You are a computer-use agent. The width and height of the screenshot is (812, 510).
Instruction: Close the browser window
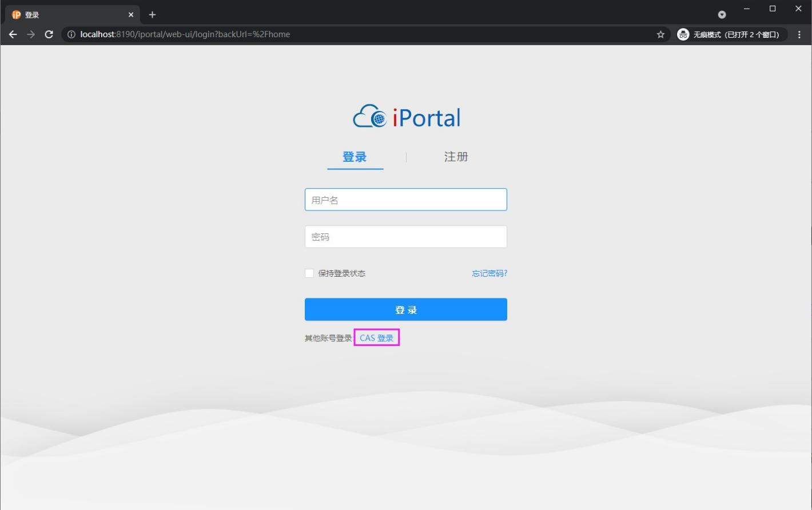click(x=798, y=9)
